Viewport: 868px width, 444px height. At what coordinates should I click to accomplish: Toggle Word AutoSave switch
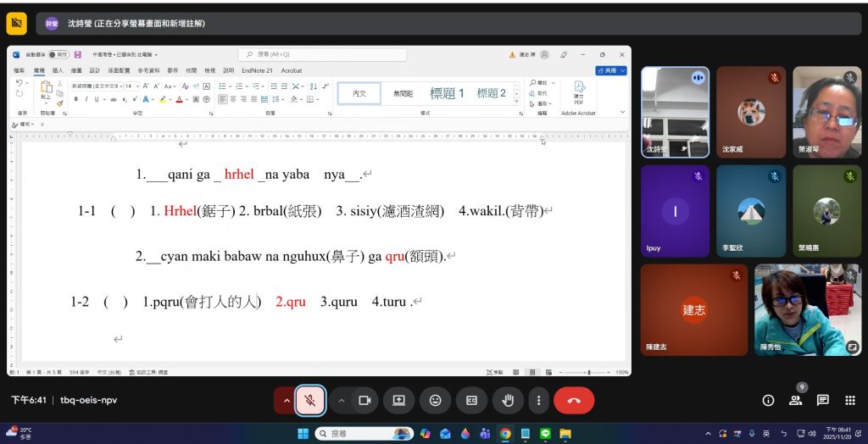[x=57, y=55]
